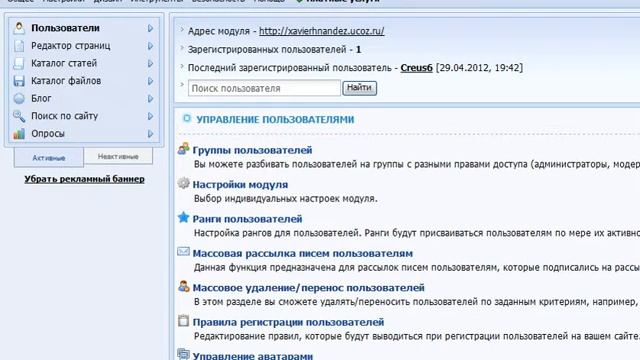The width and height of the screenshot is (640, 360).
Task: Click the date [29.04.2012, 19:42] text
Action: (479, 68)
